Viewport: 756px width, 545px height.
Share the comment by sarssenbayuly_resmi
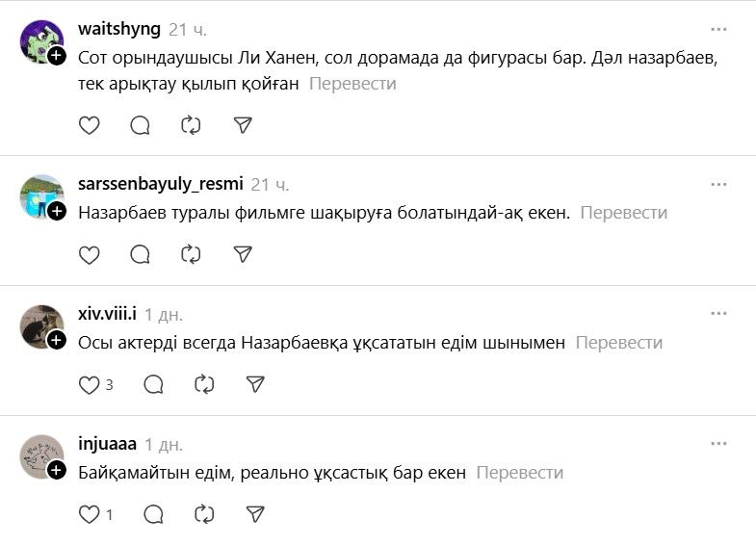[243, 255]
